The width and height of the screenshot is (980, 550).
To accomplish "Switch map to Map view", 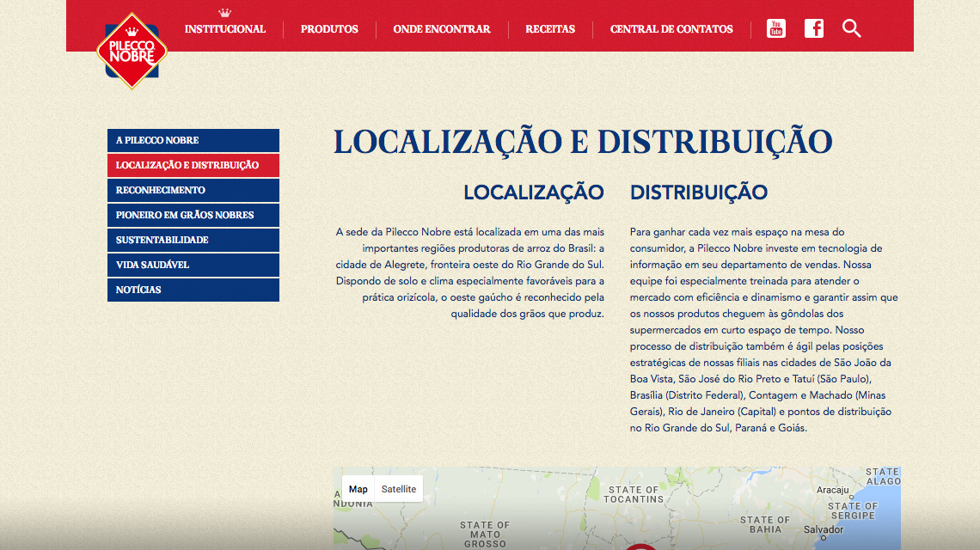I will [358, 489].
